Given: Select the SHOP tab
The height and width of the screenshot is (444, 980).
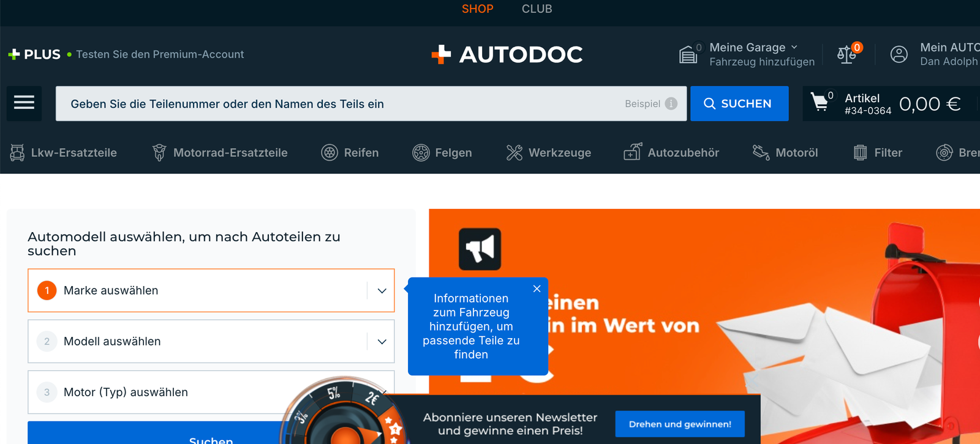Looking at the screenshot, I should pos(477,9).
